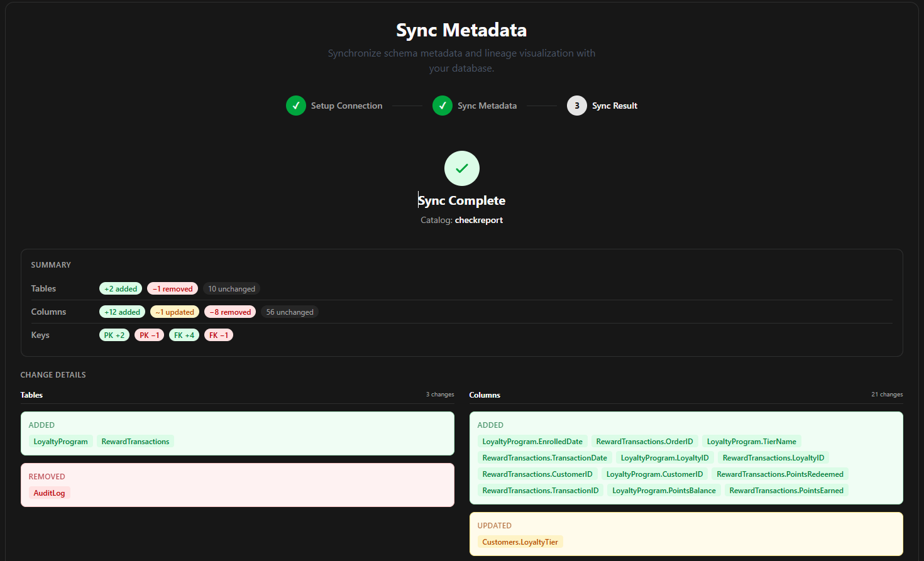924x561 pixels.
Task: Click the '10 unchanged' tables badge
Action: (231, 288)
